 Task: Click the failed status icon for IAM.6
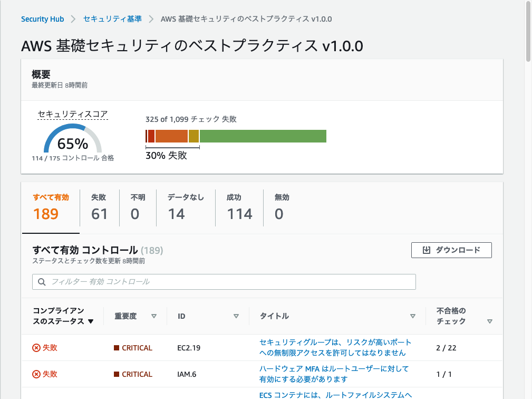click(36, 374)
